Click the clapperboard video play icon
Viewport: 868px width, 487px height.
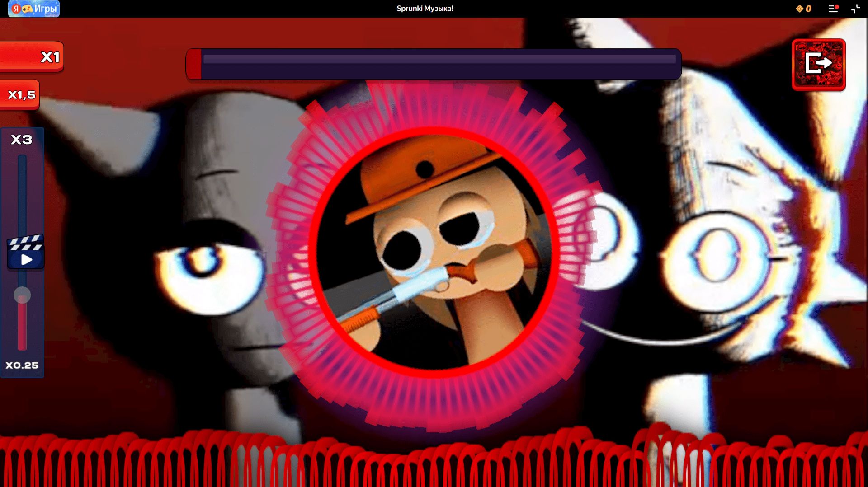coord(26,252)
